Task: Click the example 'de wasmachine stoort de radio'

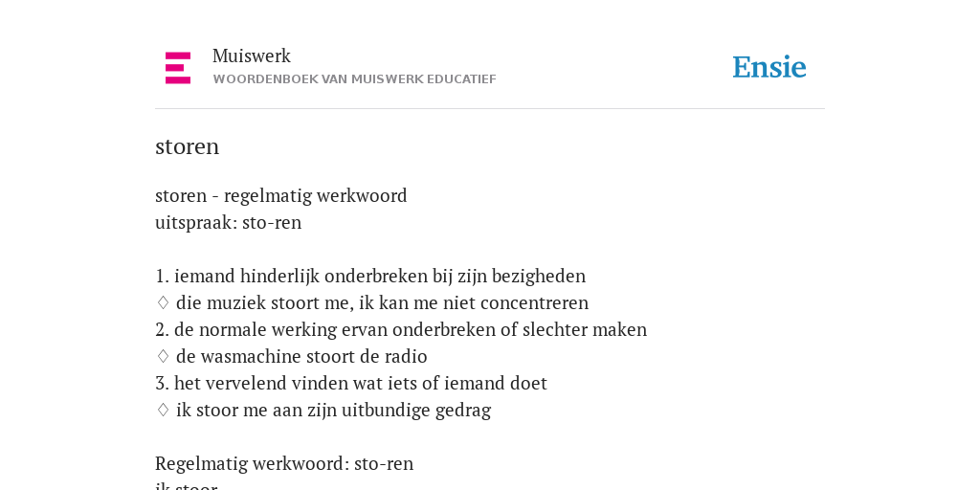Action: point(301,357)
